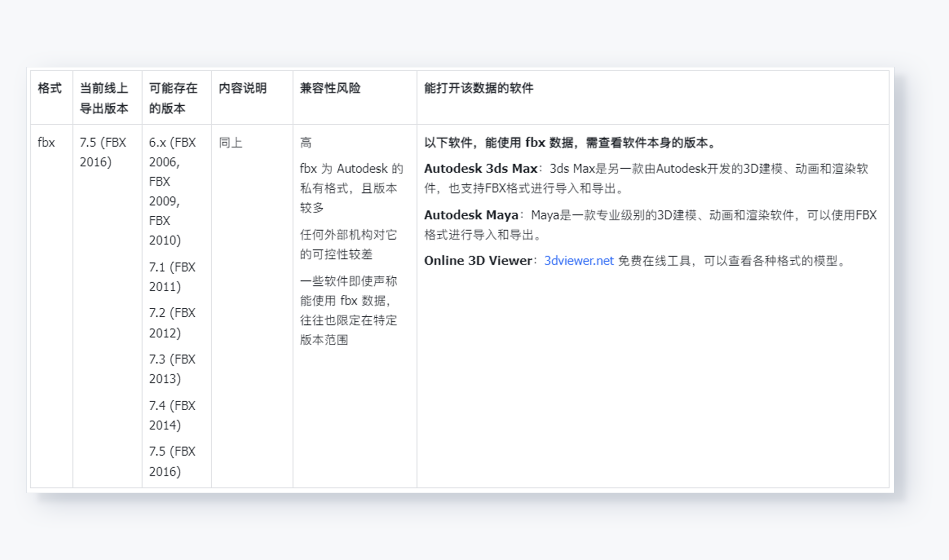Click the Autodesk Maya bold label
The image size is (949, 560).
471,215
